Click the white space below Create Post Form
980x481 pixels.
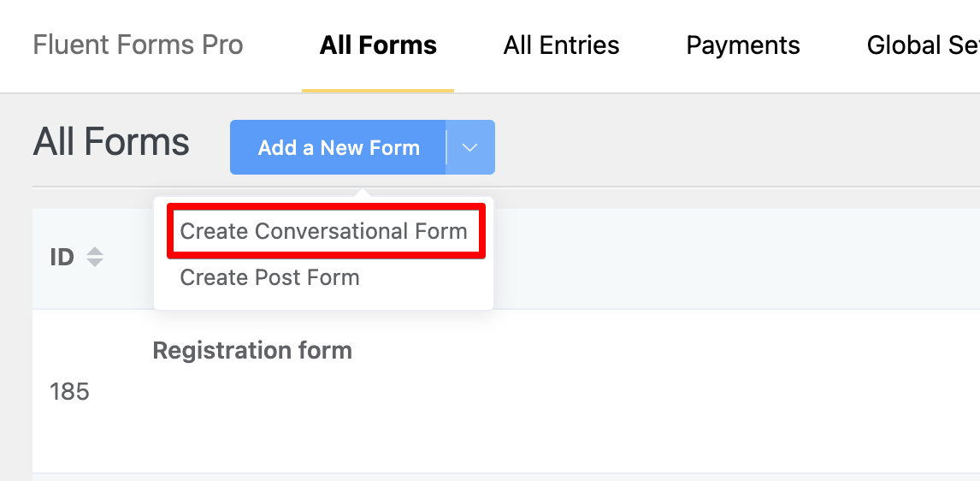tap(324, 300)
